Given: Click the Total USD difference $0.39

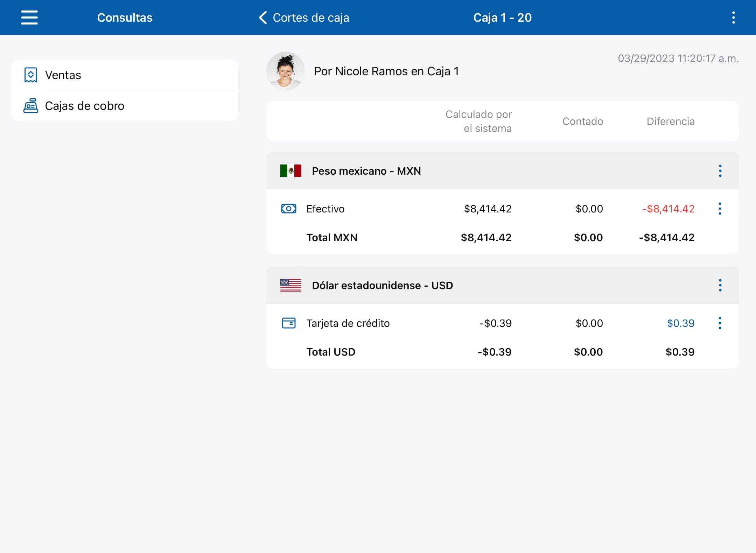Looking at the screenshot, I should tap(680, 352).
